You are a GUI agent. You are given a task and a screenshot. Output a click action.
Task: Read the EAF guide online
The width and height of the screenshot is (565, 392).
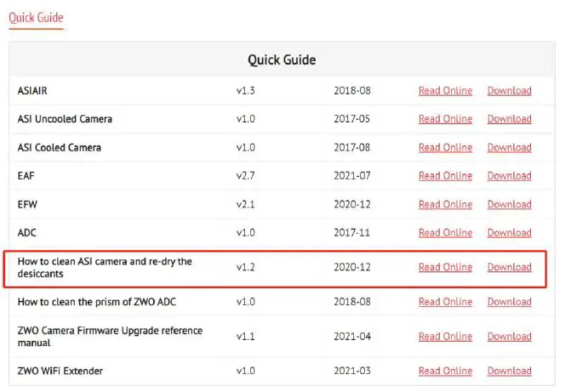point(445,176)
